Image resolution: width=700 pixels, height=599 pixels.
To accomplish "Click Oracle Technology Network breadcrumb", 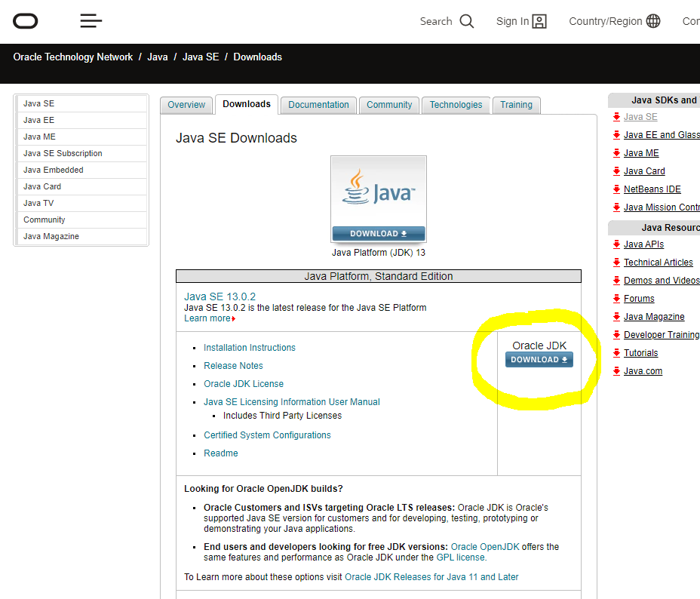I will (x=72, y=57).
